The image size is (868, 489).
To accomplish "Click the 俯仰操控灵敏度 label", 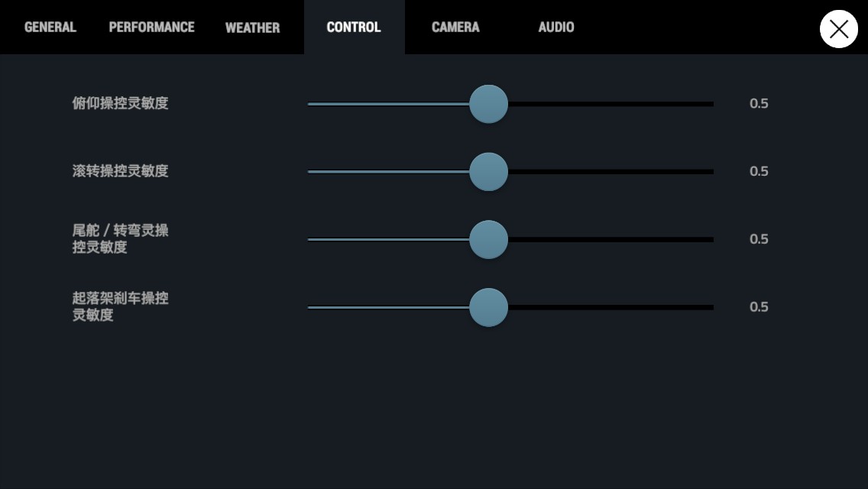I will 120,104.
